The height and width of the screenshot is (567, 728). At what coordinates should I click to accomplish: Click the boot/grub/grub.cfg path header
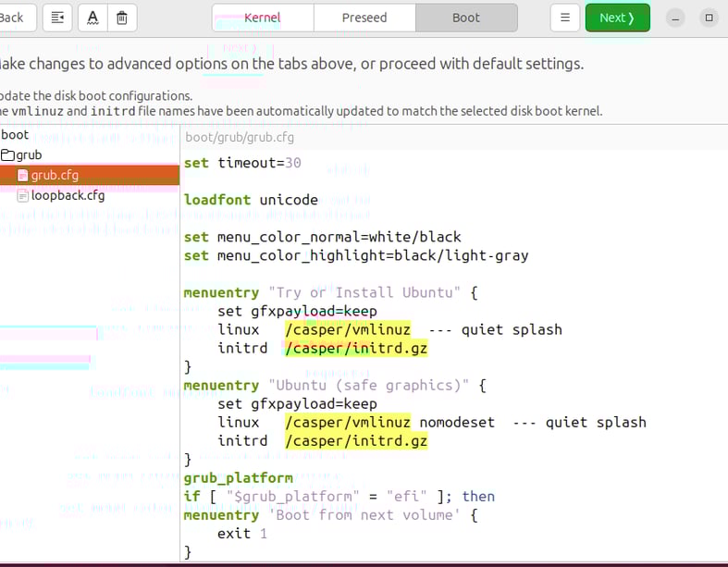coord(240,138)
